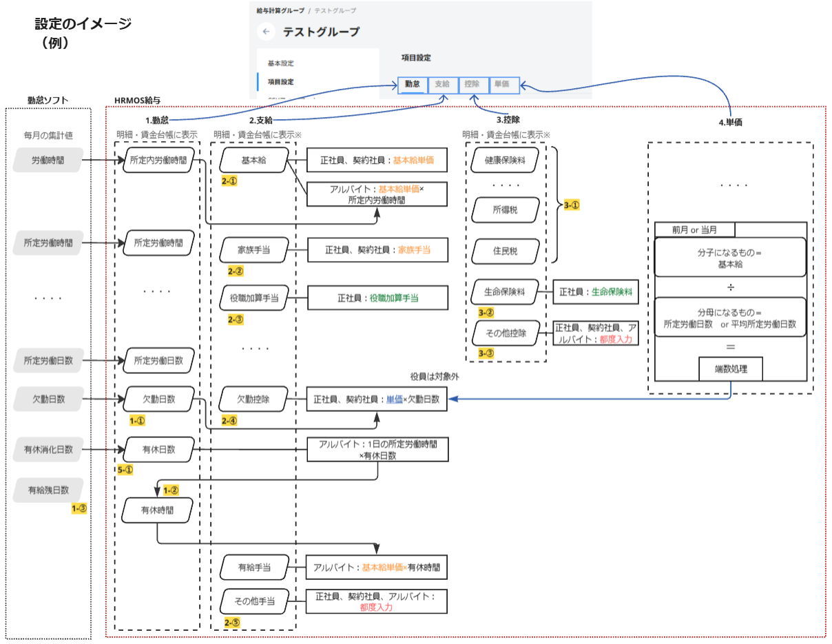Viewport: 832px width, 644px height.
Task: Click the 端数処理 box
Action: pos(731,368)
